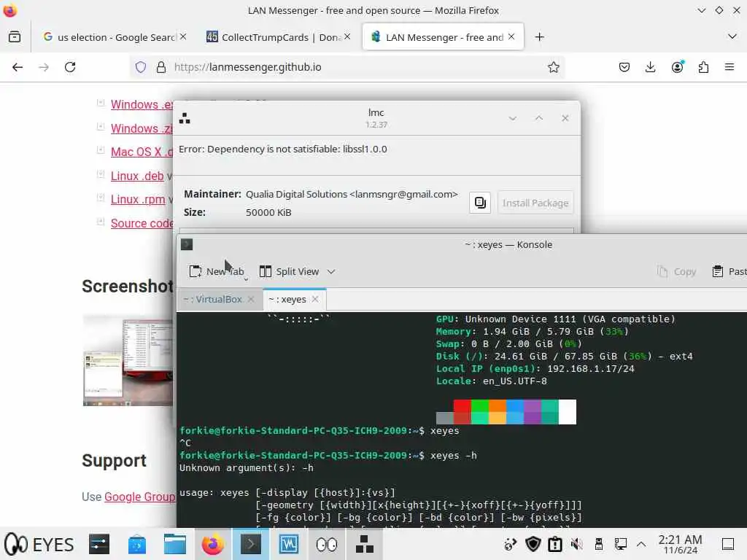Reload the current page
747x560 pixels.
coord(70,67)
